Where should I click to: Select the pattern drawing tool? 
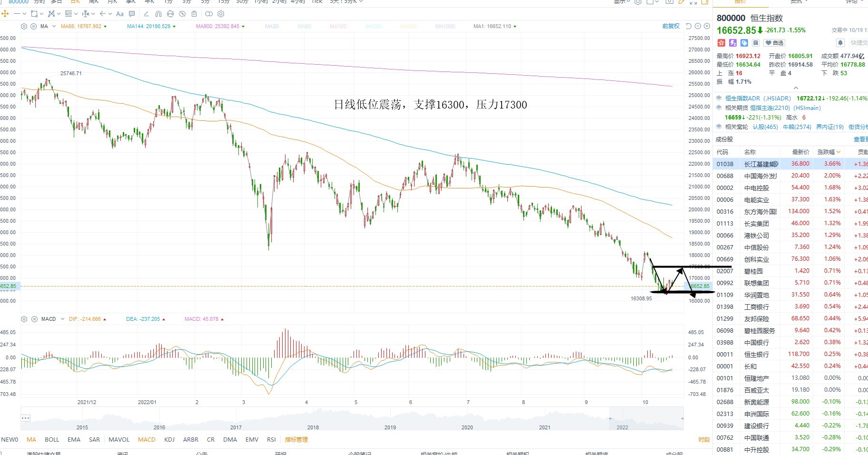click(x=51, y=14)
